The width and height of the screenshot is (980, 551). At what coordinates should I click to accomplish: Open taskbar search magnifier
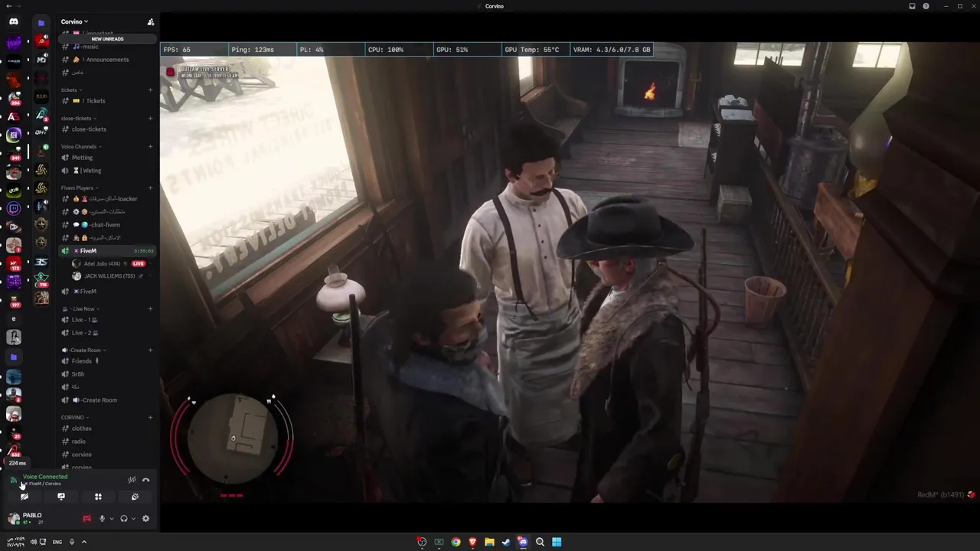pyautogui.click(x=540, y=542)
